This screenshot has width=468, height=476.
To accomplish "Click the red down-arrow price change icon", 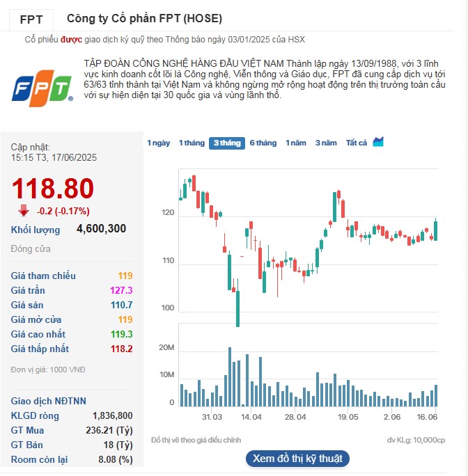I will tap(24, 211).
